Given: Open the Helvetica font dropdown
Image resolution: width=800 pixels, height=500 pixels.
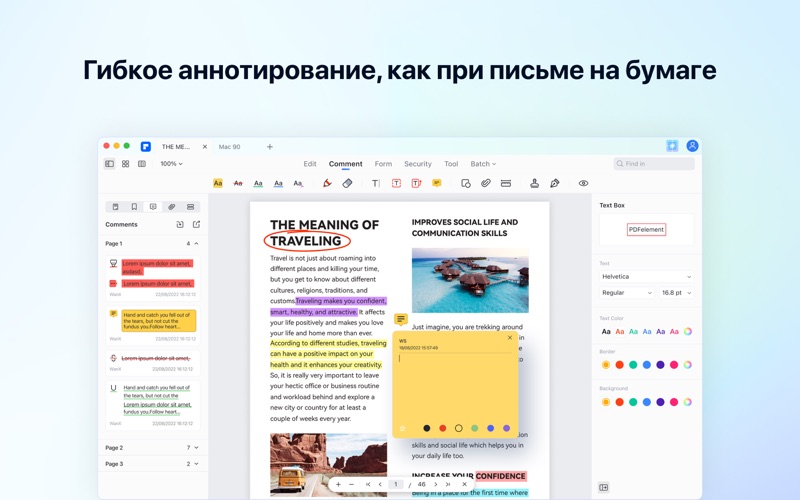Looking at the screenshot, I should pos(646,277).
